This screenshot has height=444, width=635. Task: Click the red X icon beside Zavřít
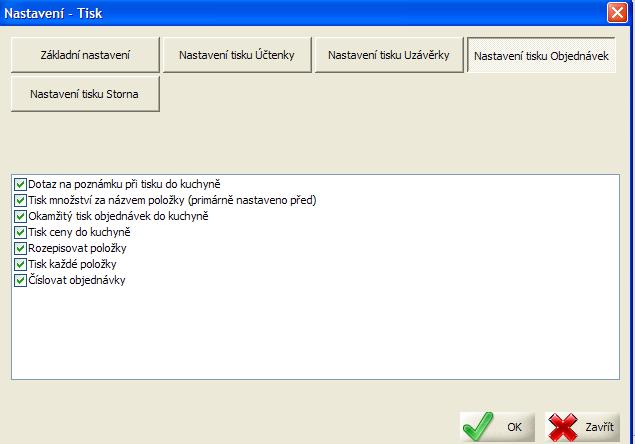[565, 426]
